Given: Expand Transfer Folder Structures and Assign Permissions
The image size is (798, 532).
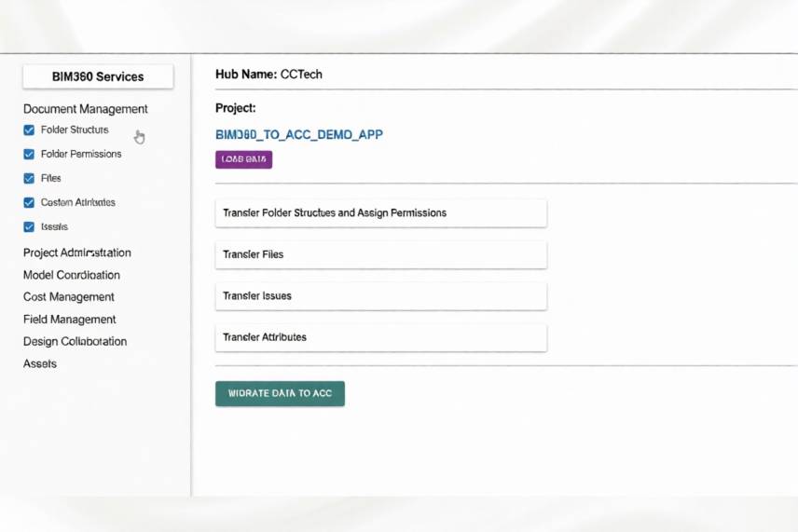Looking at the screenshot, I should point(381,213).
